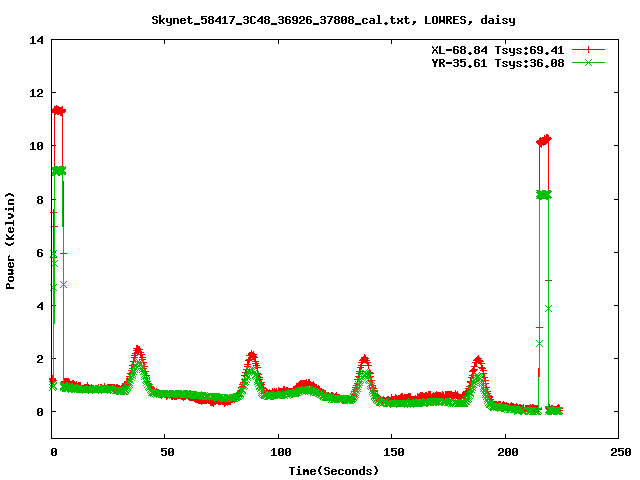Click the Power (Kelvin) y-axis label
Image resolution: width=640 pixels, height=480 pixels.
tap(10, 241)
